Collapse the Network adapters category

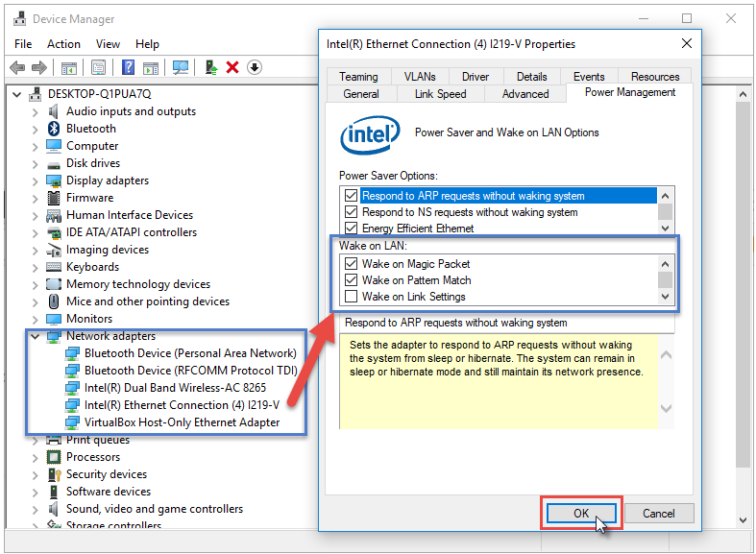pos(35,336)
